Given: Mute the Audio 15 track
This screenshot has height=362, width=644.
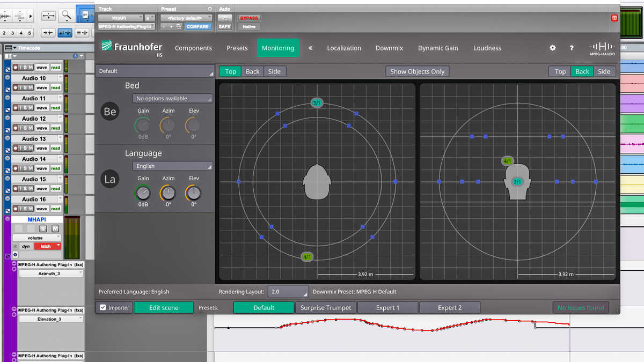Looking at the screenshot, I should pyautogui.click(x=31, y=188).
